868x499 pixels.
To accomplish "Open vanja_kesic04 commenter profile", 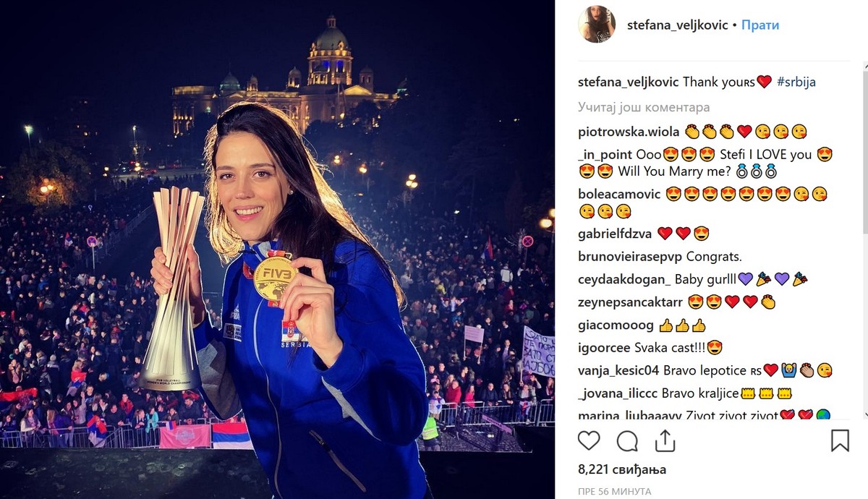I will (618, 370).
